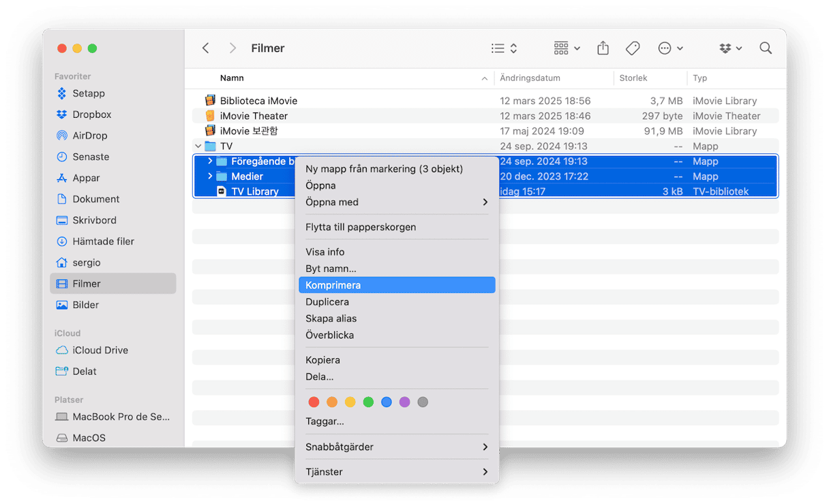The height and width of the screenshot is (504, 829).
Task: Open iCloud Drive from the sidebar
Action: (x=100, y=350)
